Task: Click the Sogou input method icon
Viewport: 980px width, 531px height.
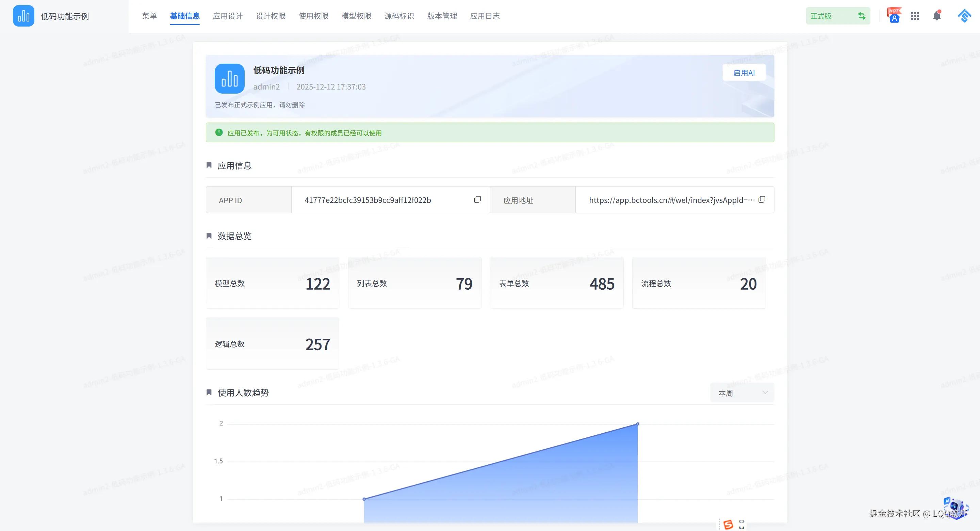Action: pos(728,525)
